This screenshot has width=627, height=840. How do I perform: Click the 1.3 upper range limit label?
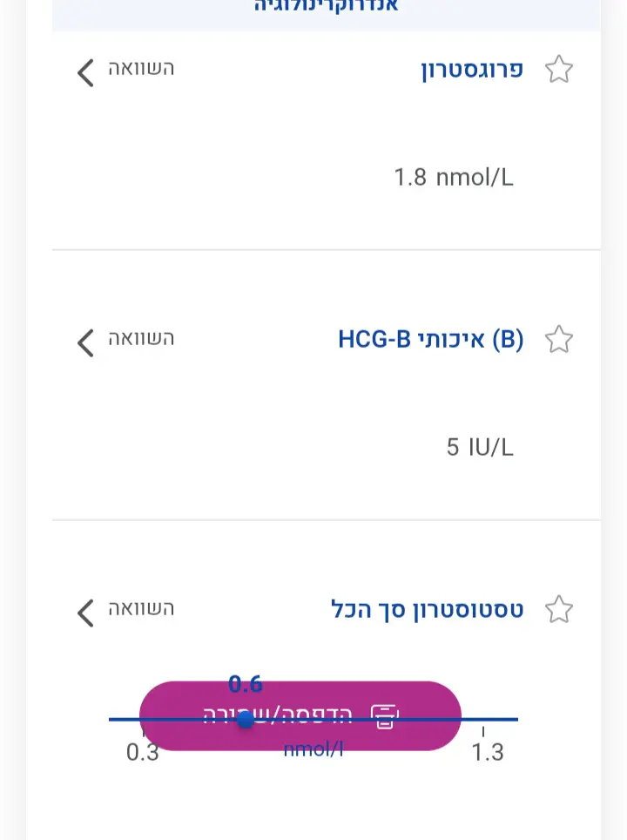pyautogui.click(x=488, y=752)
